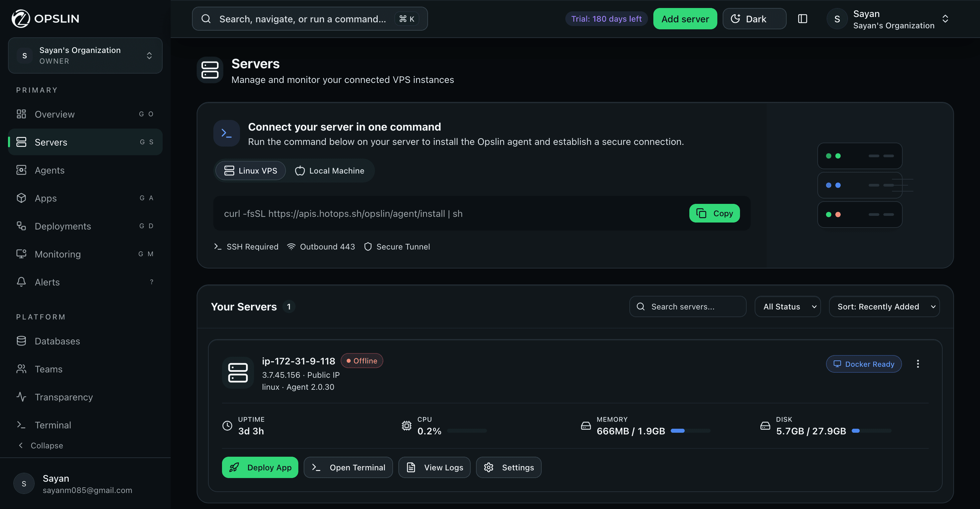Screen dimensions: 980x509
Task: Collapse the sidebar
Action: coord(40,445)
